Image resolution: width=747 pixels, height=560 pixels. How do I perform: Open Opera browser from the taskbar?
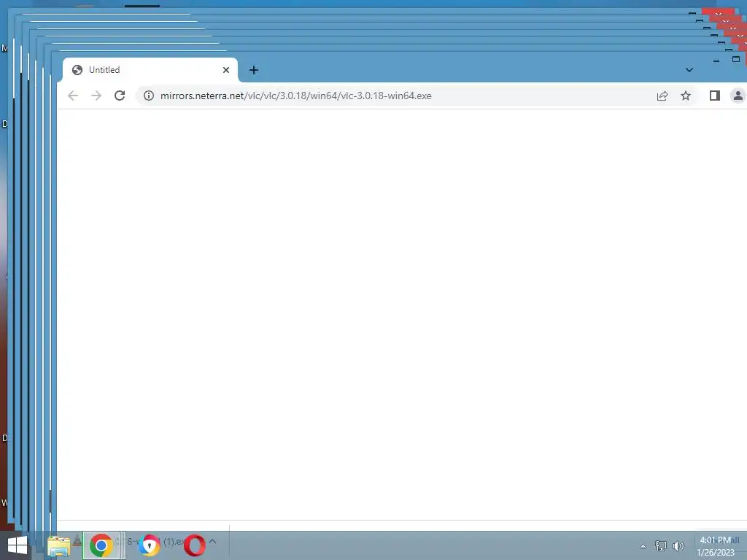(x=194, y=545)
